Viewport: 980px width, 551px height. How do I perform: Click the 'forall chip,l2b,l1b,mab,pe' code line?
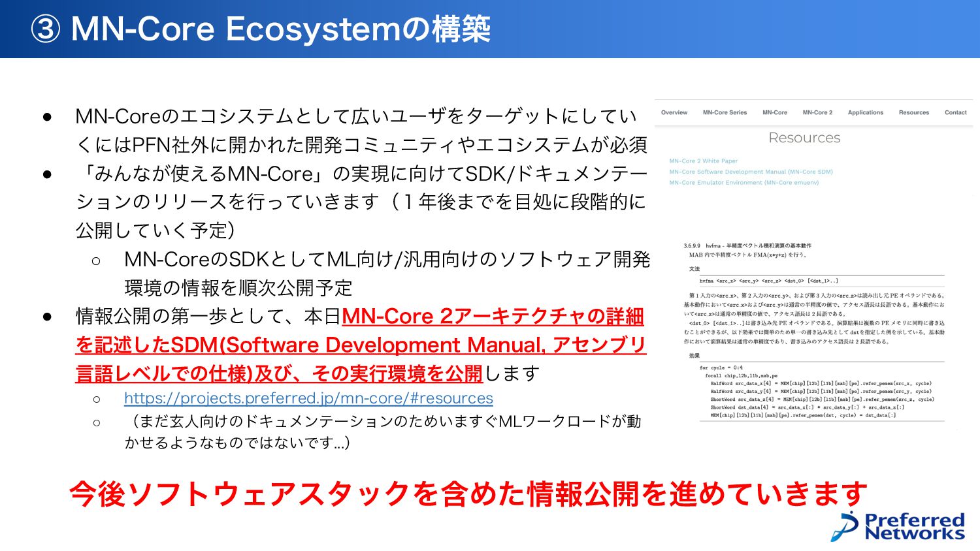742,376
